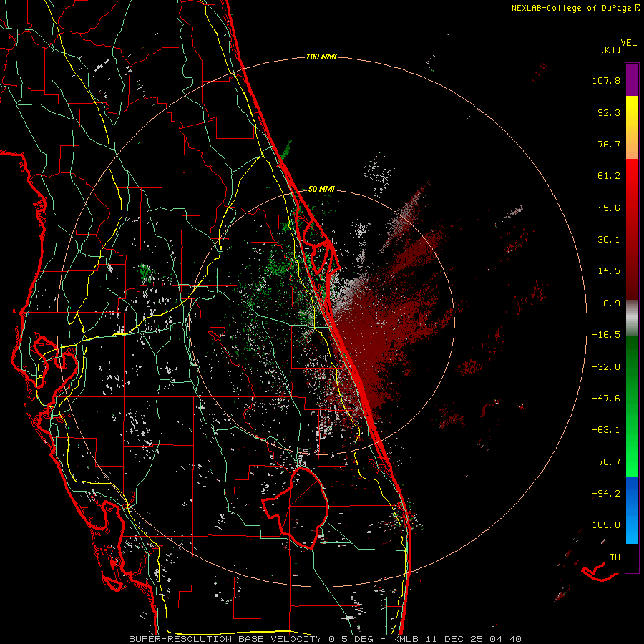Click the 107.8 velocity scale value
Screen dimensions: 644x644
[x=606, y=80]
